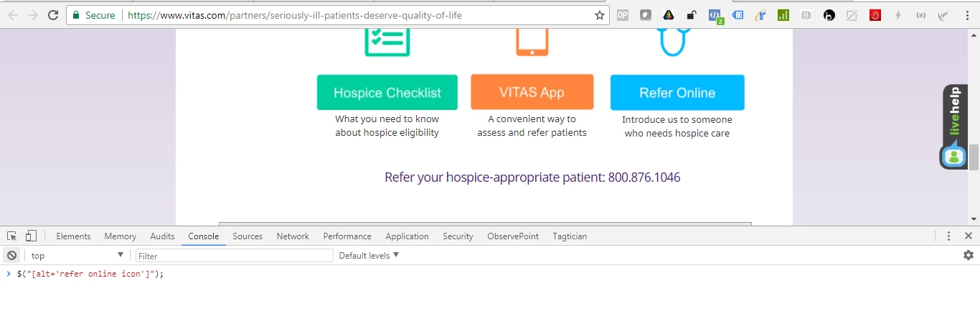Select the Console tab
980x319 pixels.
[x=204, y=236]
